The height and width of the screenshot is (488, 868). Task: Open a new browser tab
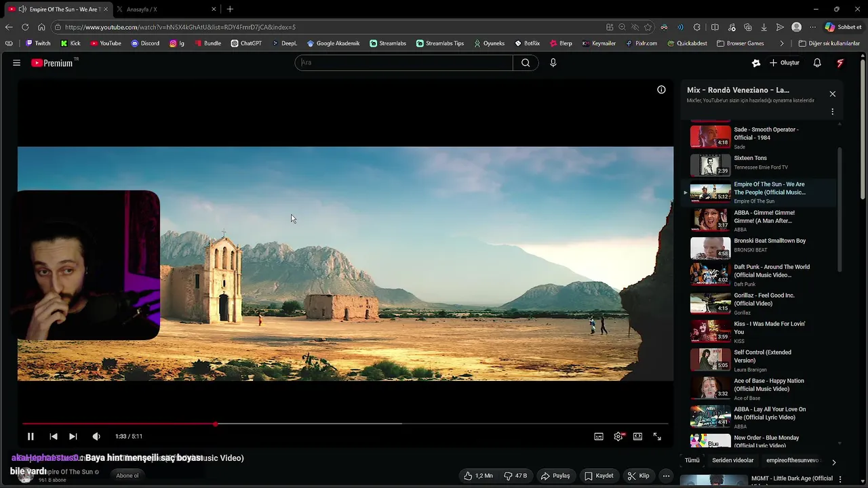pos(230,9)
